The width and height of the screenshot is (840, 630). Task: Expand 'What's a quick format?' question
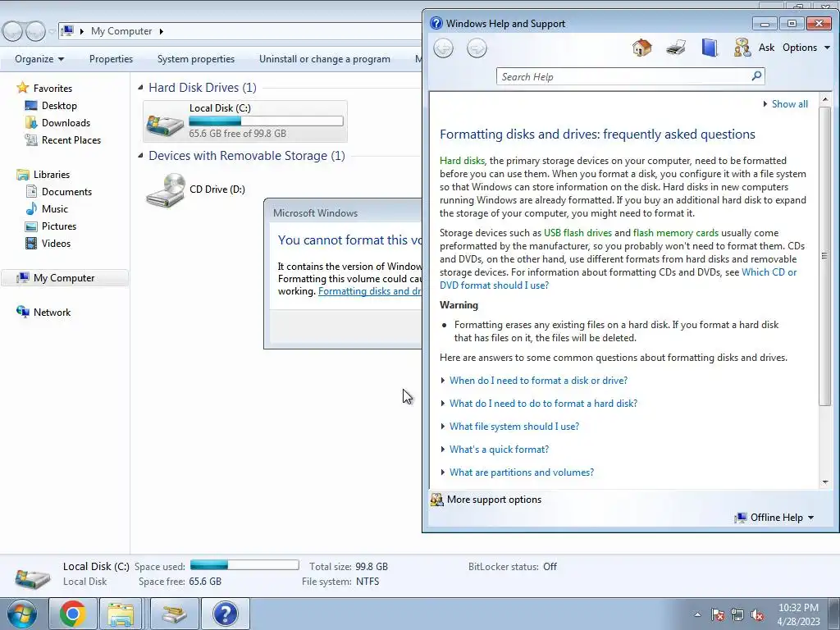pos(500,450)
